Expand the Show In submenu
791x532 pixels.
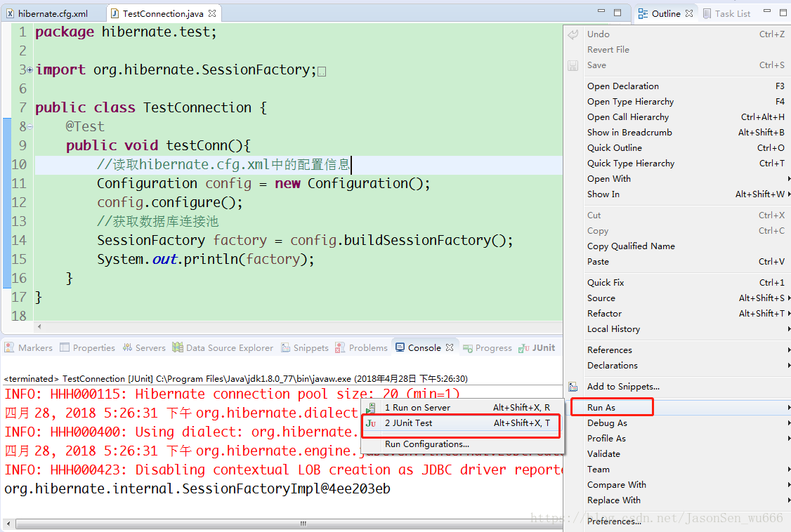point(676,194)
